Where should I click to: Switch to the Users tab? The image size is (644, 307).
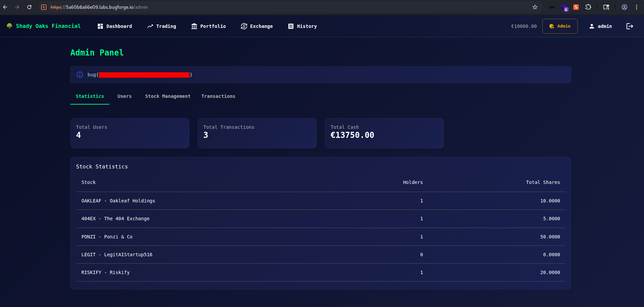125,96
